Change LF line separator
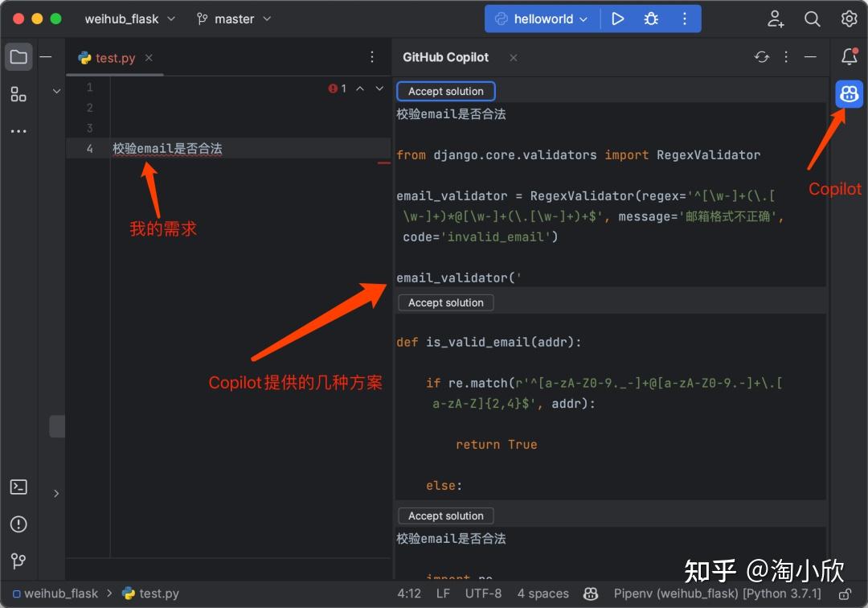This screenshot has height=608, width=868. coord(443,594)
